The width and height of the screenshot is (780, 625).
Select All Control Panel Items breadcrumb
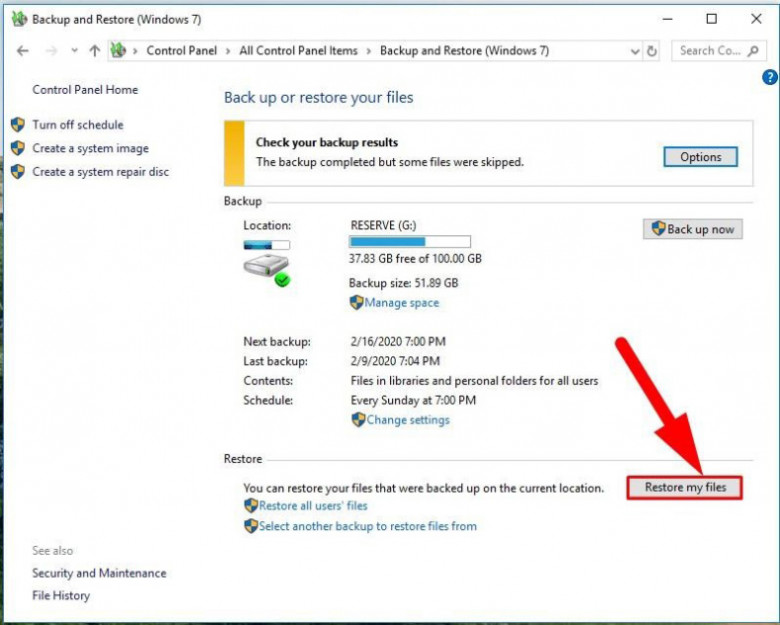tap(298, 51)
